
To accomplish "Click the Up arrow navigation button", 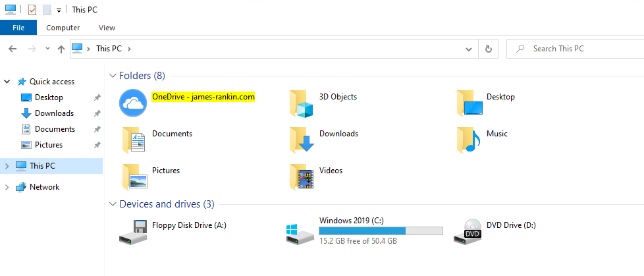I will point(61,49).
